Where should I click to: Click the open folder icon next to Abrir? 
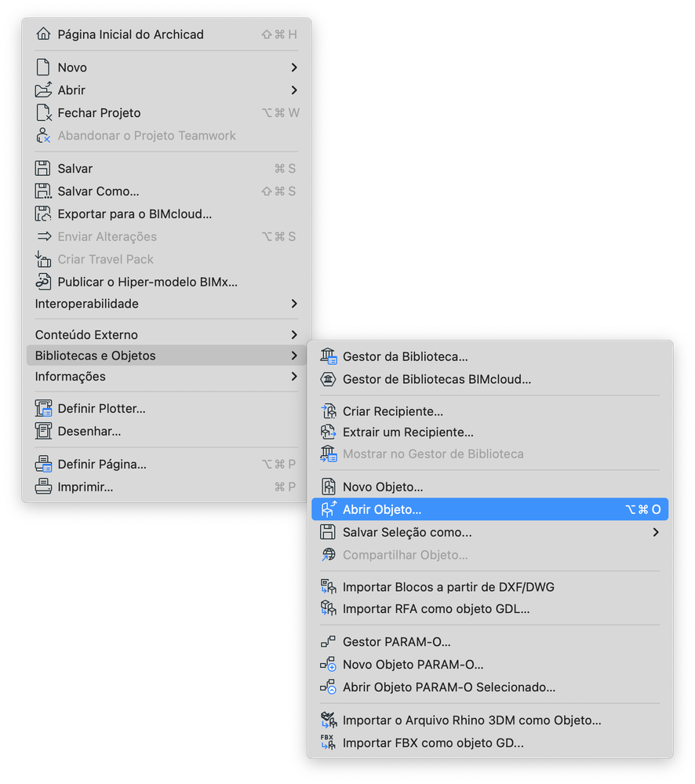coord(43,89)
